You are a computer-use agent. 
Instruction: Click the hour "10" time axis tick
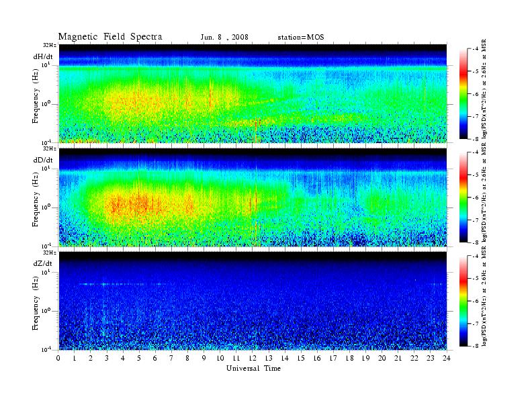[220, 358]
